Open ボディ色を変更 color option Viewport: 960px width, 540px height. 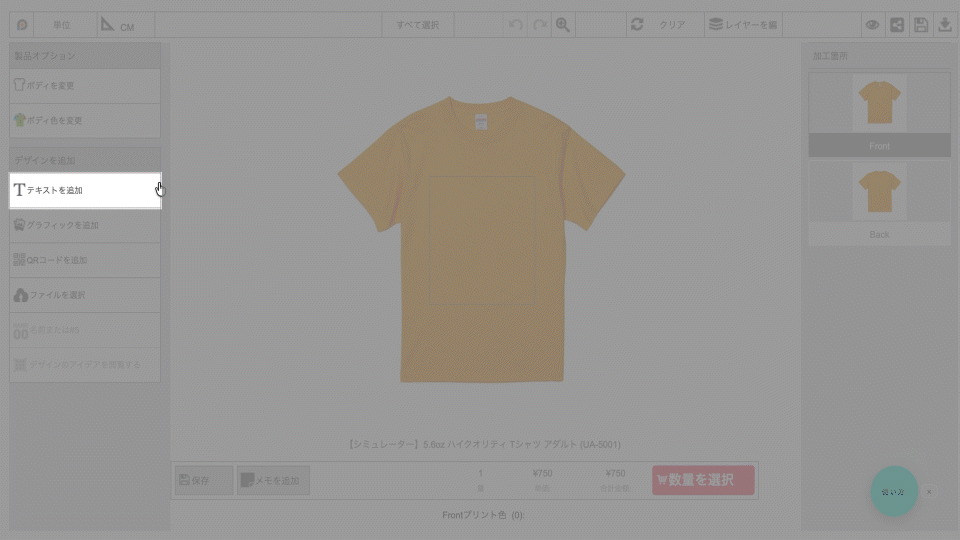(x=85, y=121)
